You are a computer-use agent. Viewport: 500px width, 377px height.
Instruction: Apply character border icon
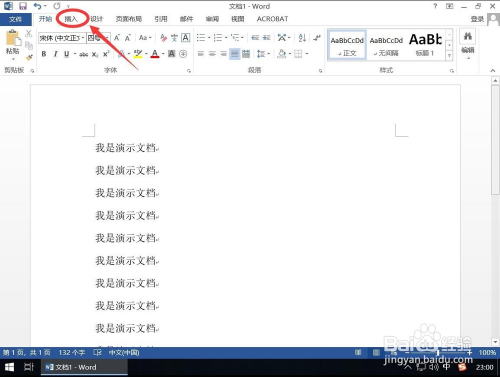[x=186, y=38]
